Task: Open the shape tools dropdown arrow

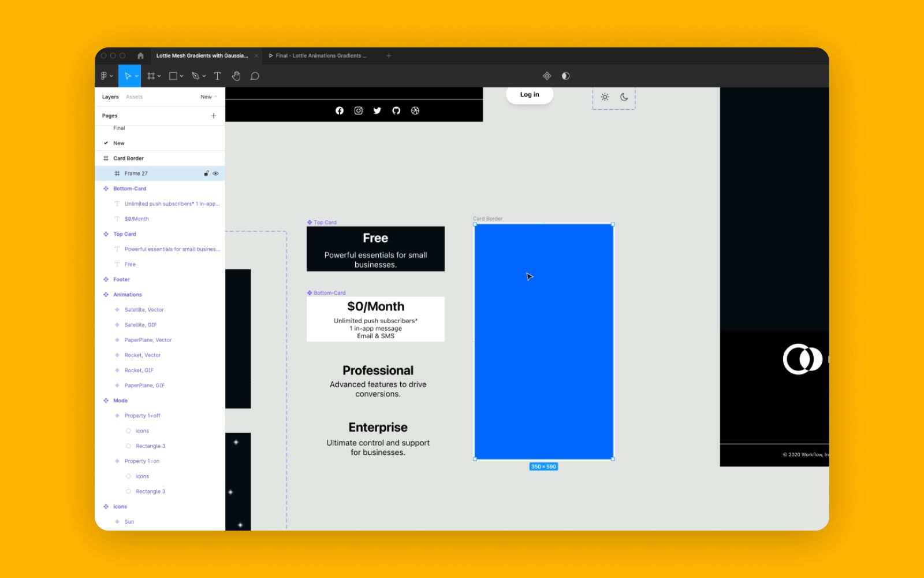Action: pos(181,76)
